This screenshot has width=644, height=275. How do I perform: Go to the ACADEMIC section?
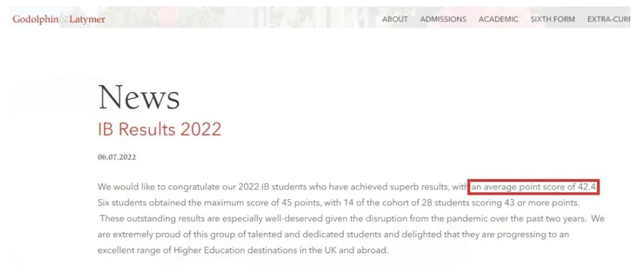(x=498, y=19)
